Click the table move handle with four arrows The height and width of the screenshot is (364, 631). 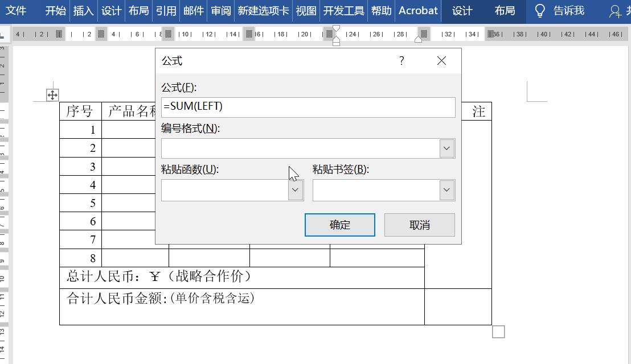pyautogui.click(x=52, y=94)
